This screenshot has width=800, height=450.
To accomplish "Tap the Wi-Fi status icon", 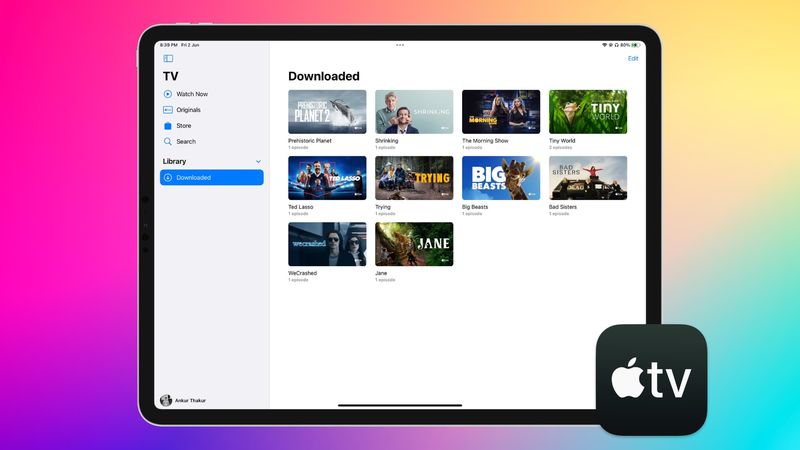I will click(605, 45).
